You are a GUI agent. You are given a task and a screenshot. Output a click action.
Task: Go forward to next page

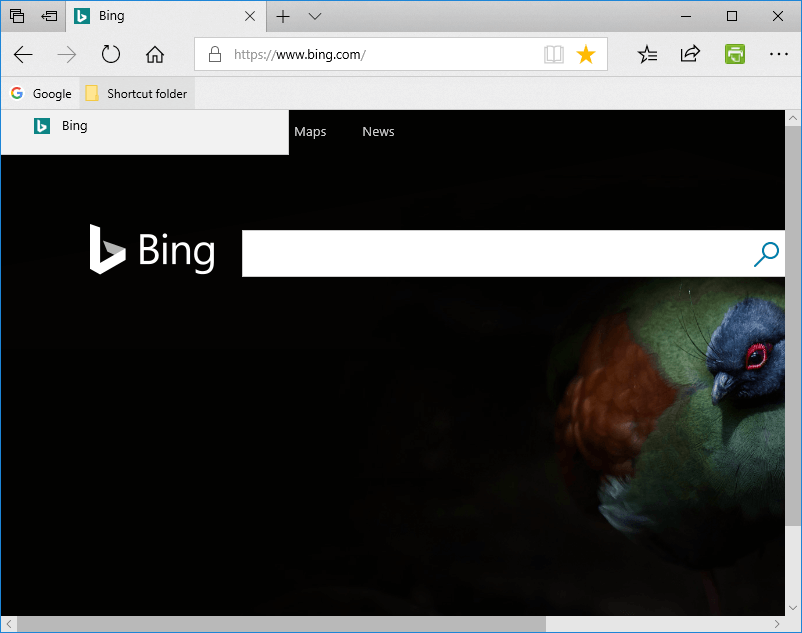point(66,54)
